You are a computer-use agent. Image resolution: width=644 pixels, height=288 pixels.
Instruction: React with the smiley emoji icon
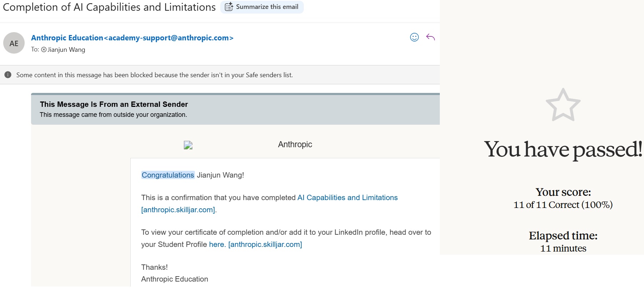tap(414, 37)
